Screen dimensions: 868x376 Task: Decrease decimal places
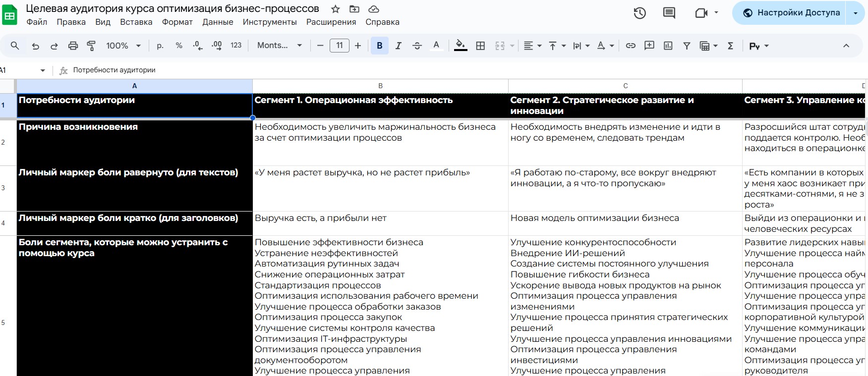[197, 46]
